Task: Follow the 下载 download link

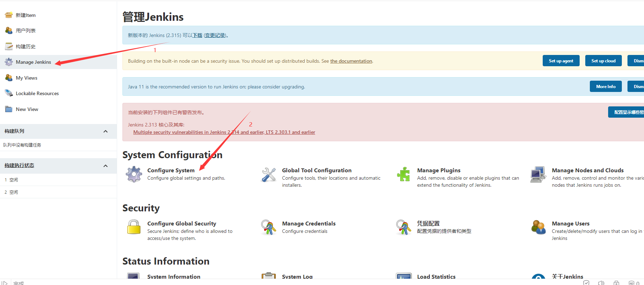Action: coord(197,35)
